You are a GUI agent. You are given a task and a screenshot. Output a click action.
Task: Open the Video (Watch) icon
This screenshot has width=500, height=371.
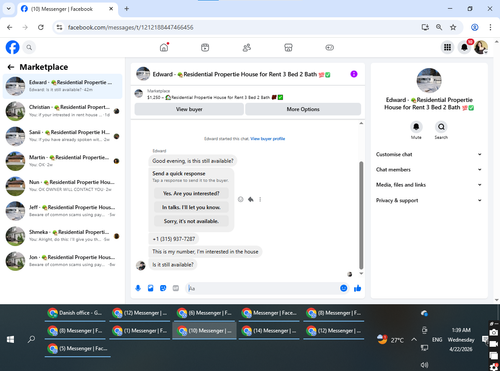pos(205,48)
